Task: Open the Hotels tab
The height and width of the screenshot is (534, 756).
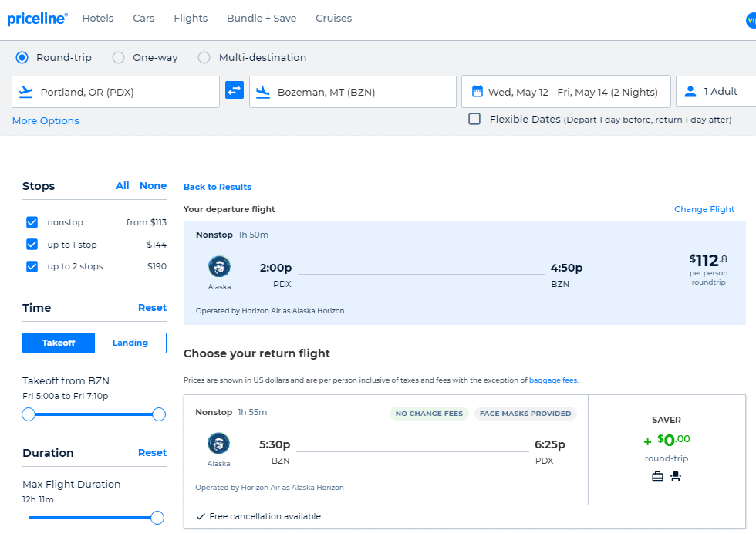Action: (x=98, y=19)
